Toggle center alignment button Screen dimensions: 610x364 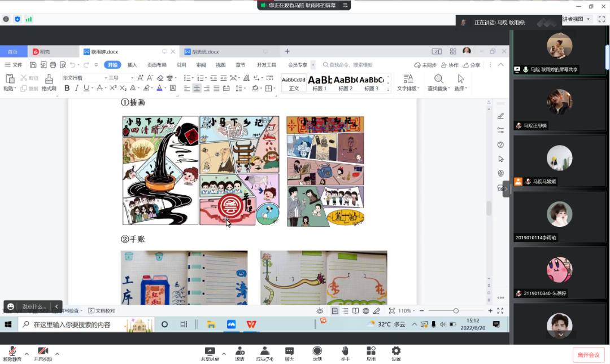coord(197,88)
